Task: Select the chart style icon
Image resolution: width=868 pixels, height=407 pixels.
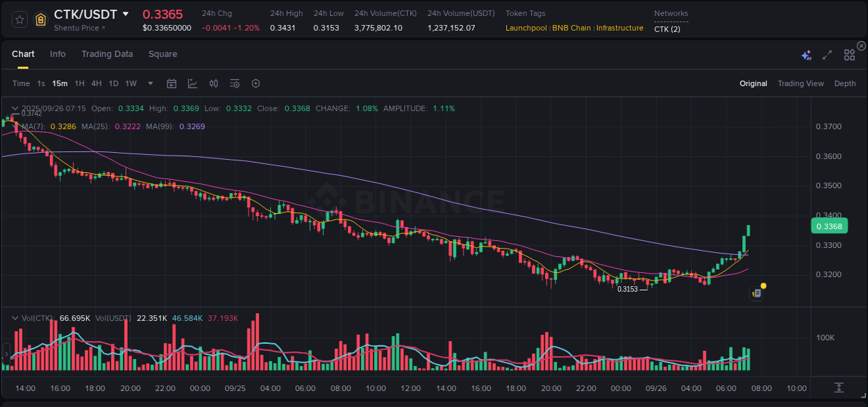Action: tap(192, 83)
